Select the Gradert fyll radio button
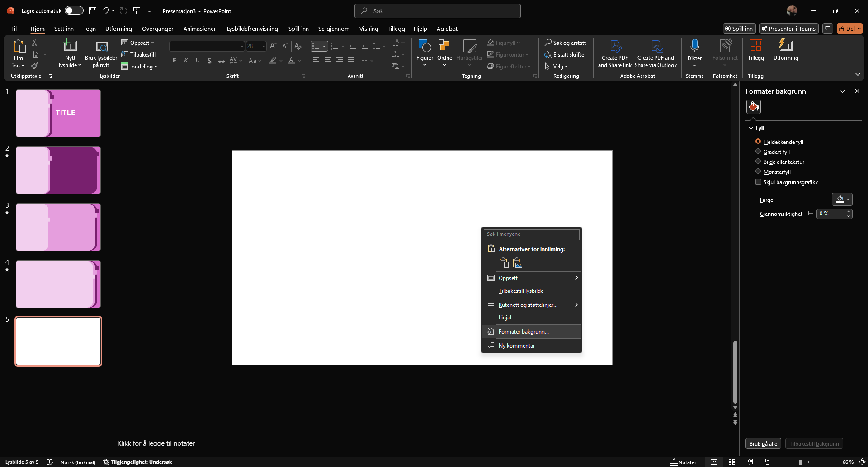The height and width of the screenshot is (467, 868). [x=758, y=152]
